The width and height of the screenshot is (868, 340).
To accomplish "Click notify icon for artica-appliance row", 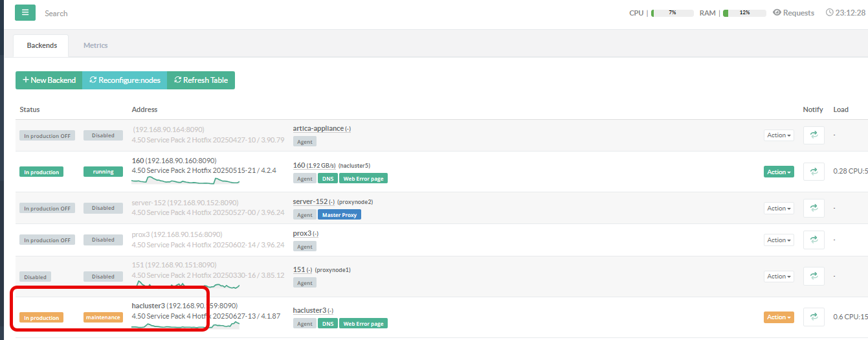I will pos(814,135).
